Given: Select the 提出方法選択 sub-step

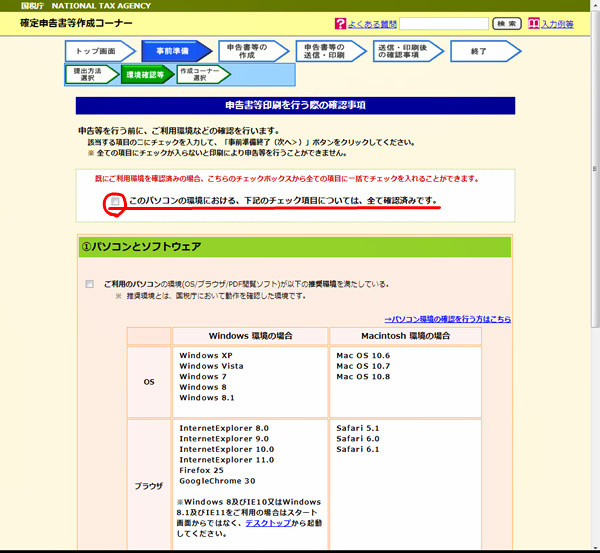Looking at the screenshot, I should pyautogui.click(x=92, y=74).
